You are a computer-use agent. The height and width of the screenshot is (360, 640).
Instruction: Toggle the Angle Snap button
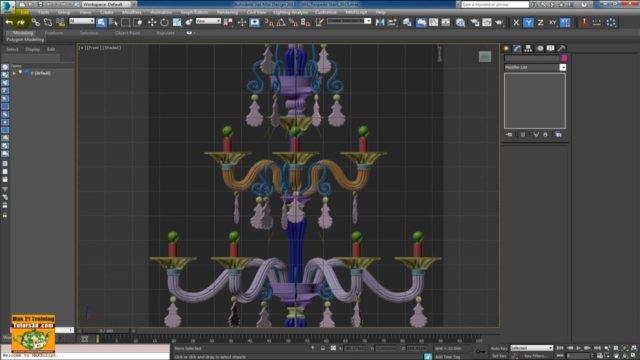tap(281, 22)
